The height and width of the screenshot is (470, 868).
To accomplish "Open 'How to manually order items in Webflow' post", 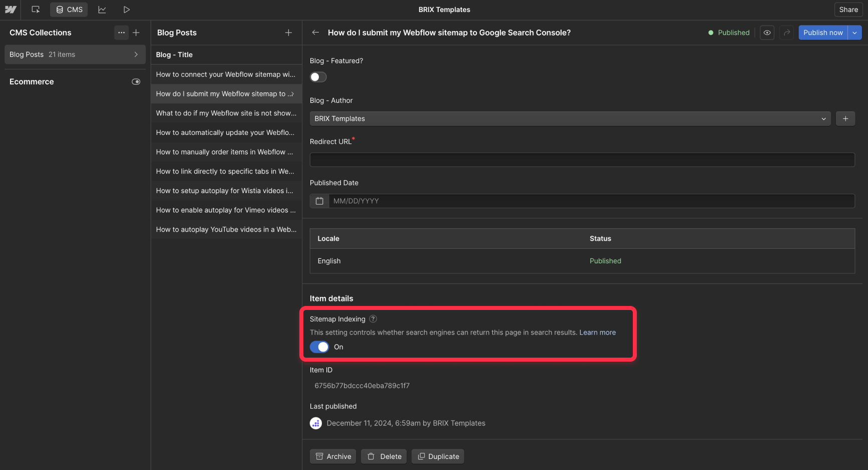I will [x=227, y=152].
